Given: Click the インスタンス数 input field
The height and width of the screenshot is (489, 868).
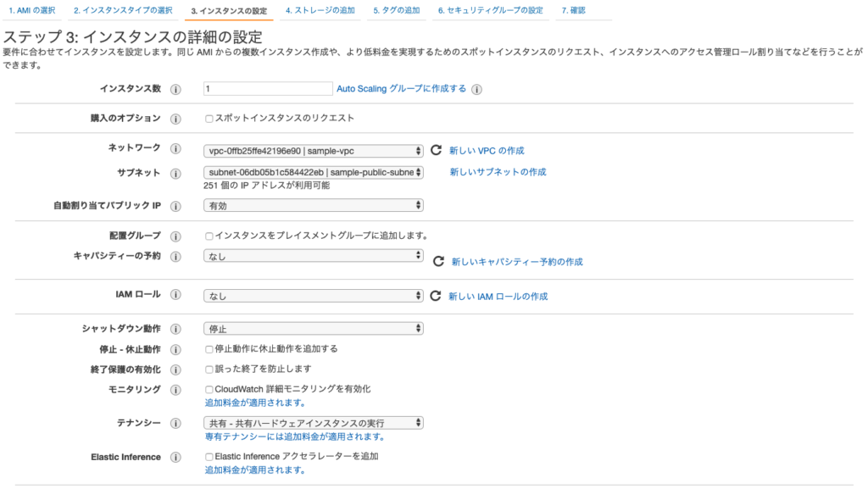Looking at the screenshot, I should pos(268,88).
